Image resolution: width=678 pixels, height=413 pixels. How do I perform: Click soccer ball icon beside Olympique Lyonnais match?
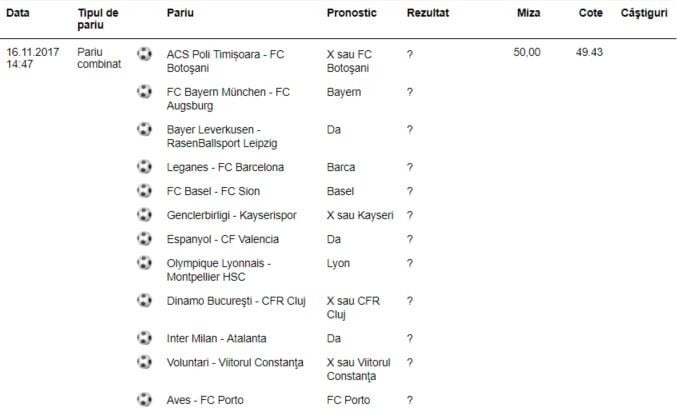pos(145,263)
